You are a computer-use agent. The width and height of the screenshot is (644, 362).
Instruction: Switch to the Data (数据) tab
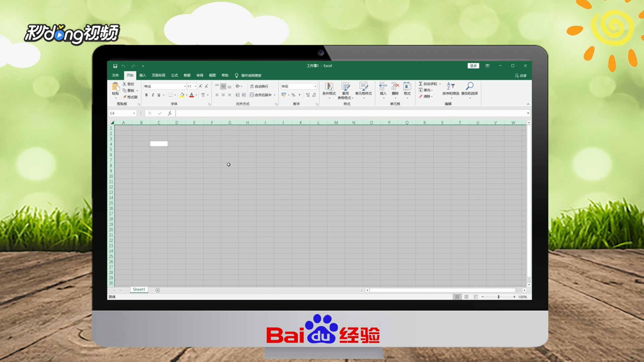[x=187, y=75]
